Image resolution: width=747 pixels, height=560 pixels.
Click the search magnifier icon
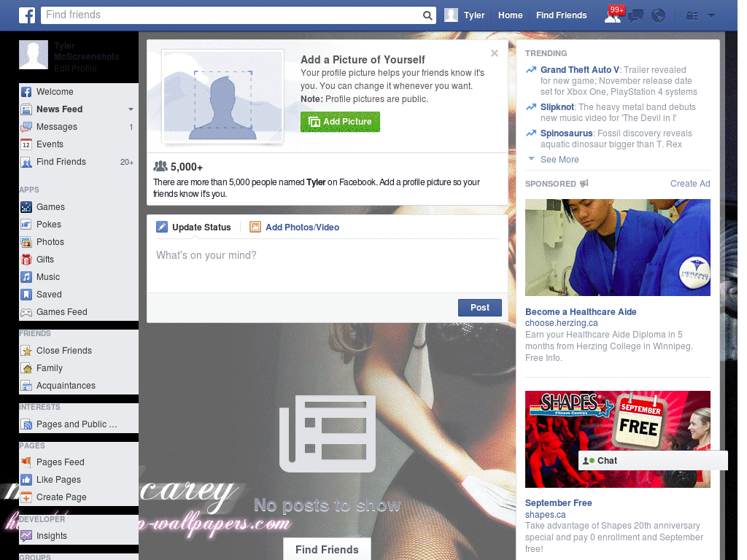pyautogui.click(x=427, y=15)
